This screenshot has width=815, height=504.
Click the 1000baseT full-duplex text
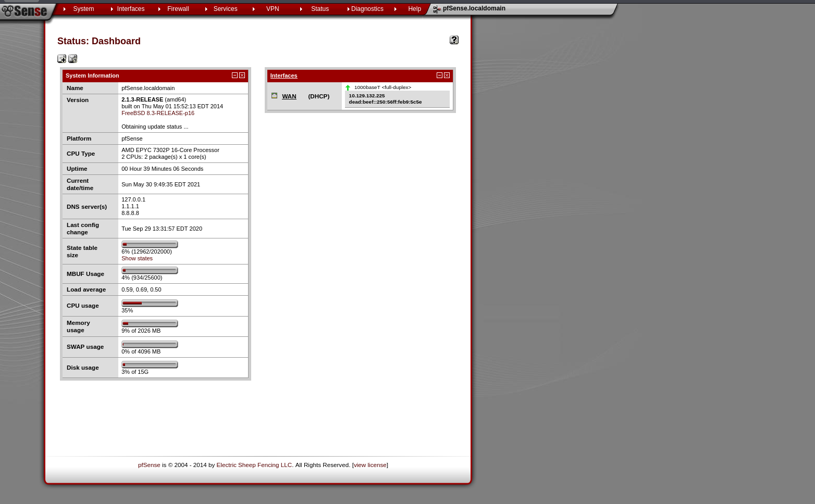(x=382, y=87)
